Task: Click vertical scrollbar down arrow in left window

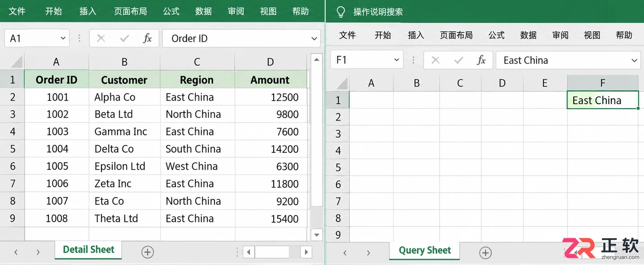Action: point(317,235)
